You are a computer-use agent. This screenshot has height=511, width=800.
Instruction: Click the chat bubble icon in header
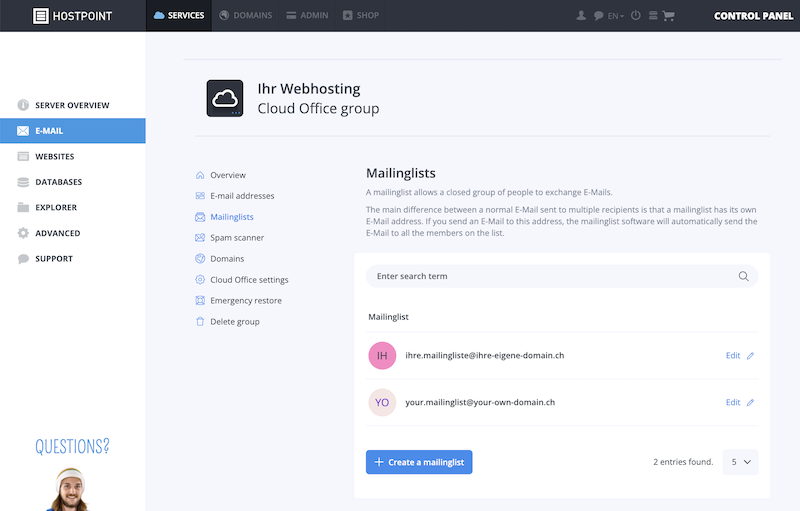coord(598,16)
